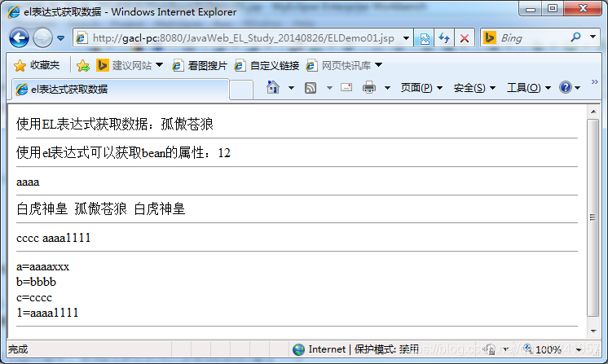Click the 完成 status bar text
The height and width of the screenshot is (364, 608).
(x=18, y=349)
